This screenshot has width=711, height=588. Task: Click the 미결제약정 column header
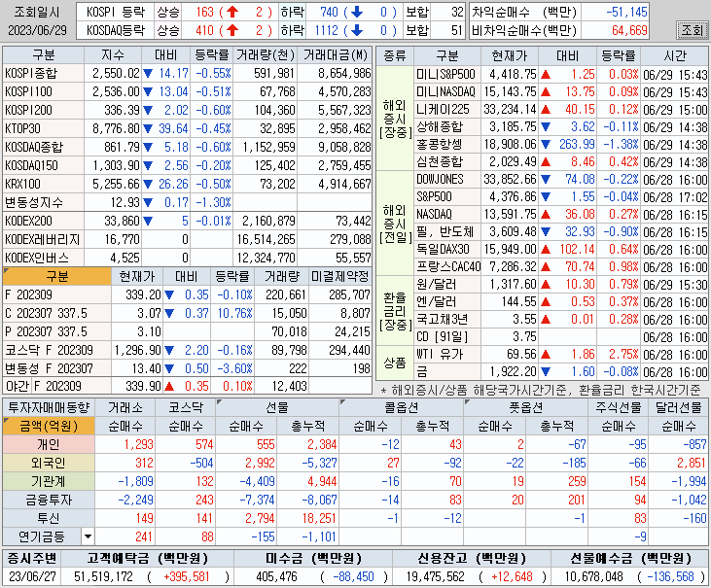340,276
